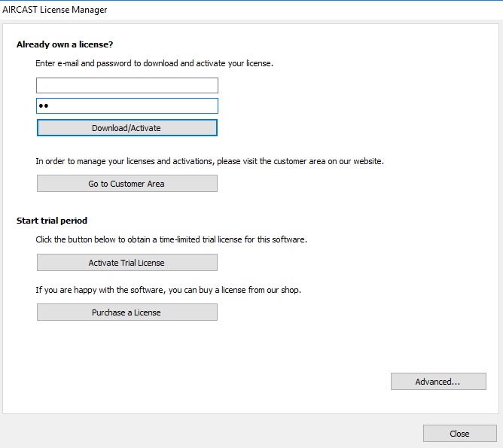Open the Advanced... options
The image size is (503, 448).
(x=438, y=382)
